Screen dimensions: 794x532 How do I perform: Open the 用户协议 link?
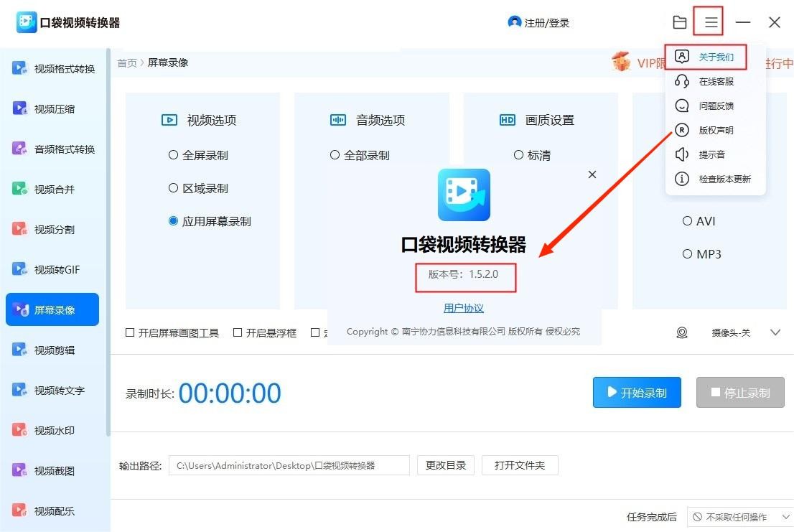coord(464,308)
